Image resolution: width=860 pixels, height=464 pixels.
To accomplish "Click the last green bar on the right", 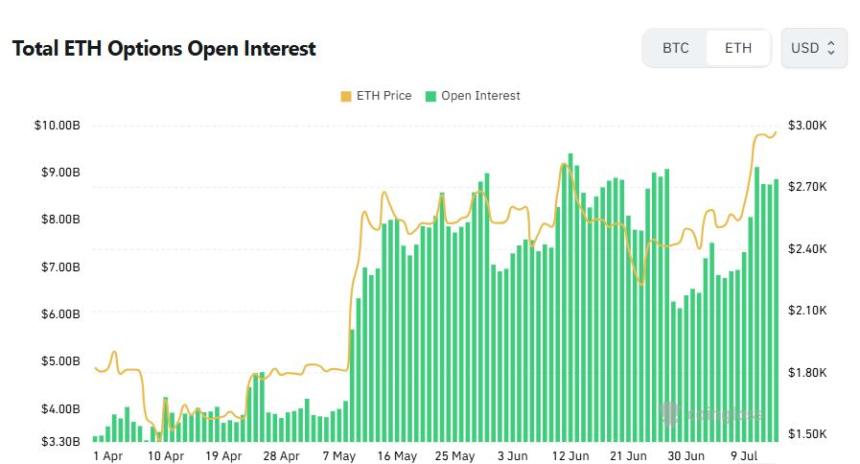I will tap(776, 310).
